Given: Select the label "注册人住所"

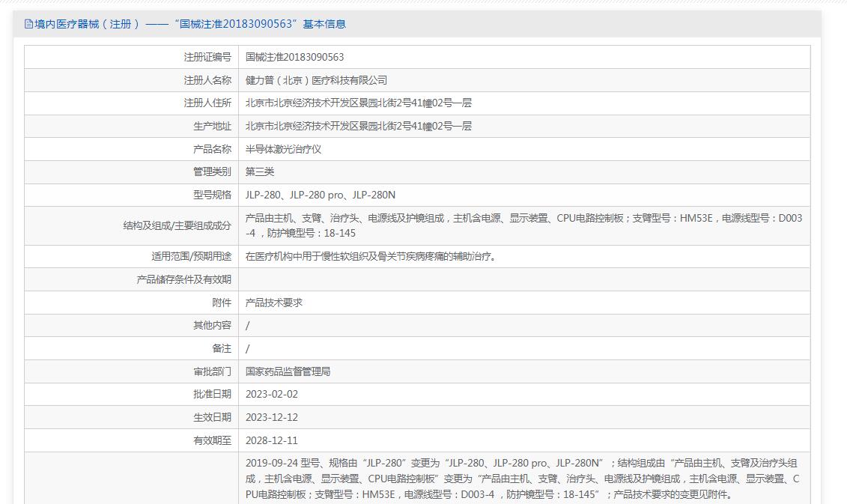Looking at the screenshot, I should (207, 103).
